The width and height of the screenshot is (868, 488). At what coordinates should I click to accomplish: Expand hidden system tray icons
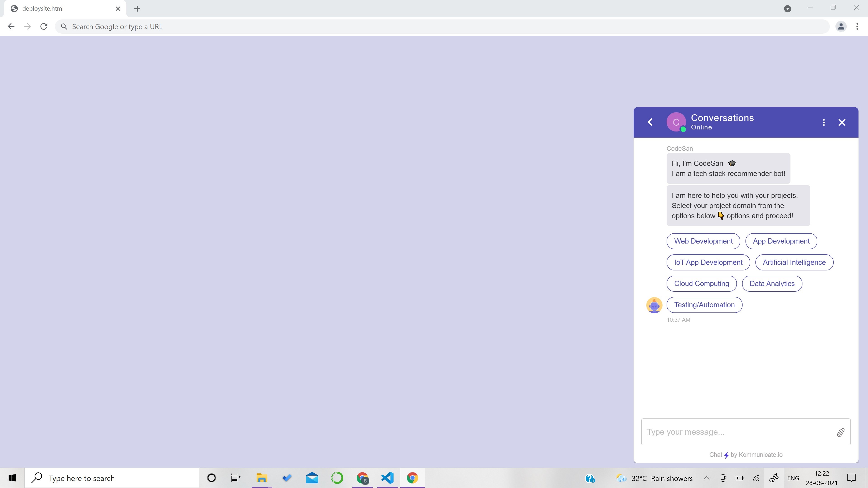707,478
